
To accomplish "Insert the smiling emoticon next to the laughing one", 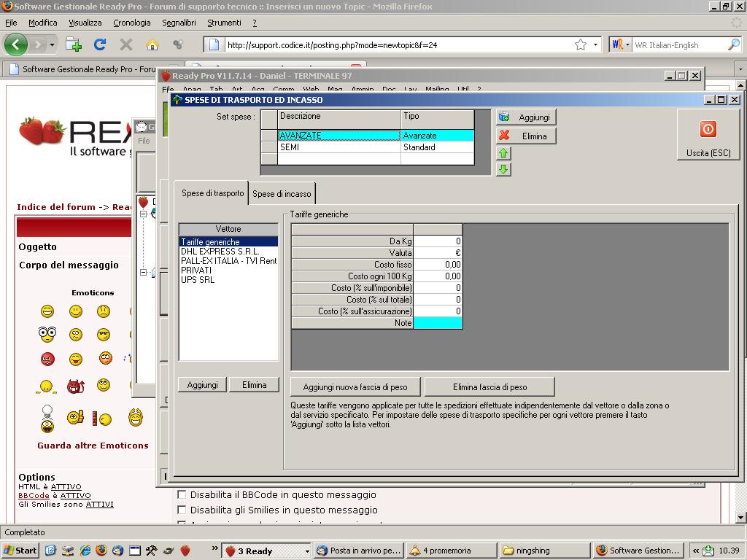I will tap(76, 311).
